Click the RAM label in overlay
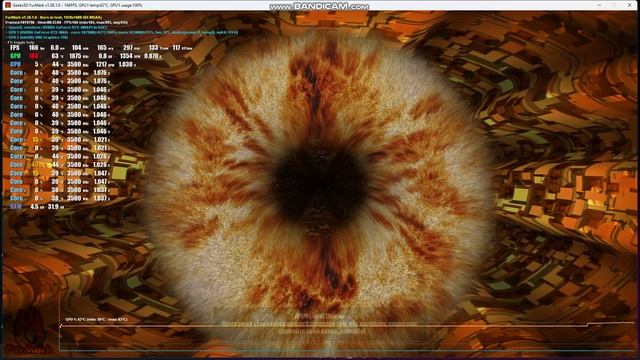Screen dimensions: 640x360 [x=16, y=207]
